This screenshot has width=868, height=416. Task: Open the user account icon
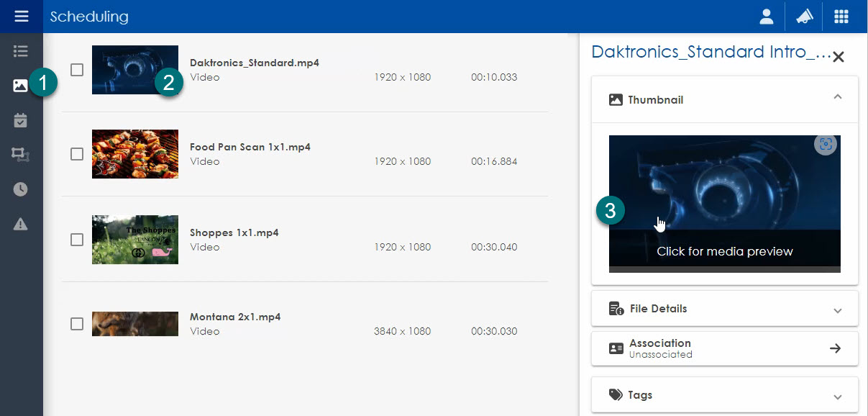click(x=767, y=16)
